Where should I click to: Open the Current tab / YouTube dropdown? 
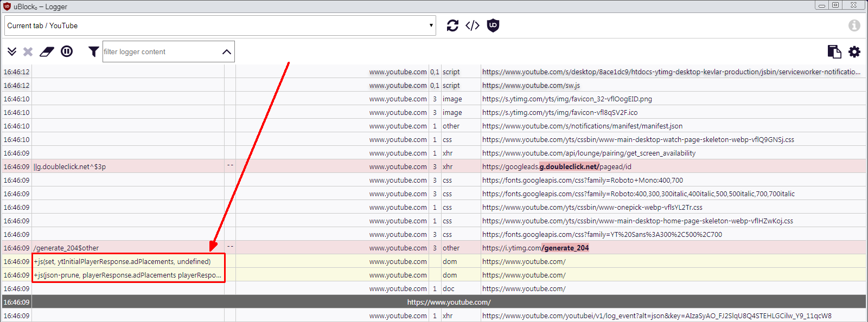(x=220, y=25)
